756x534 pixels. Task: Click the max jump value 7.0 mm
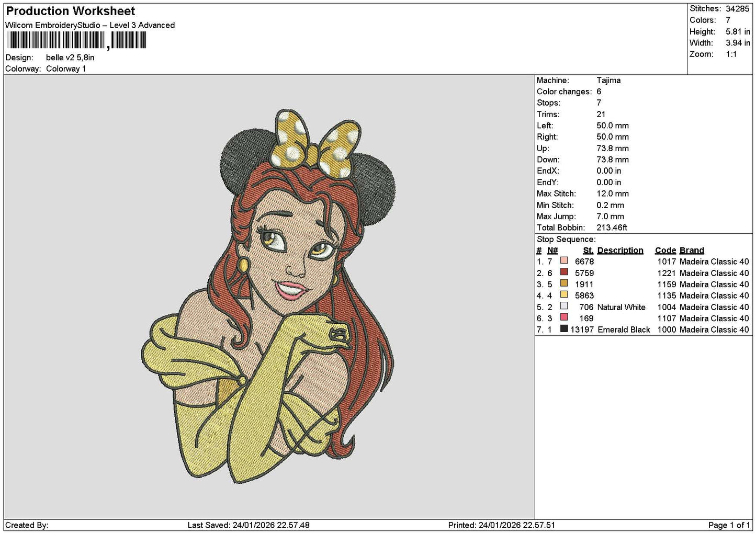(x=611, y=217)
